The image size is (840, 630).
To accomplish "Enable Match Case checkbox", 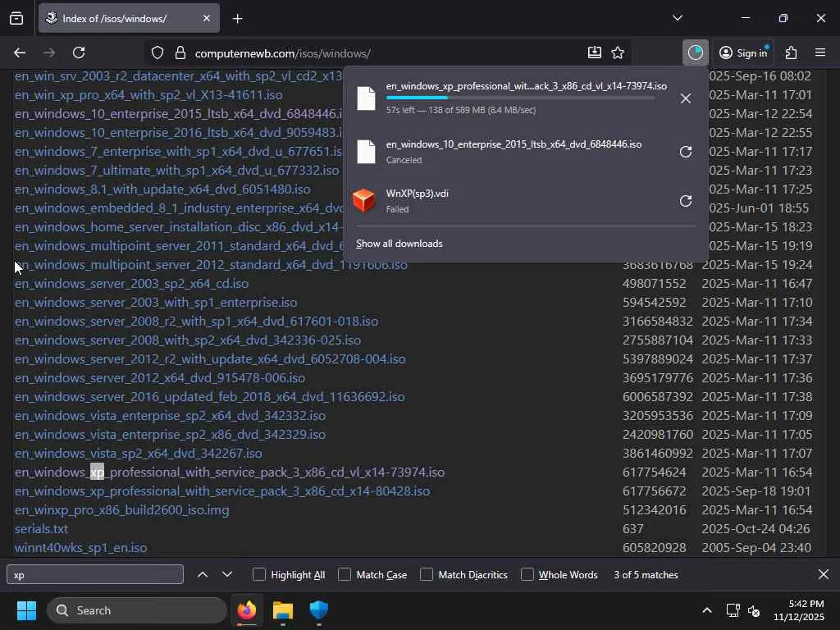I will coord(345,574).
